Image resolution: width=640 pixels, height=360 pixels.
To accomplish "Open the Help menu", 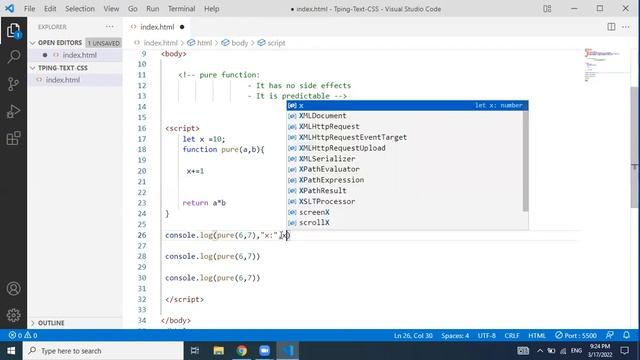I will click(x=211, y=9).
